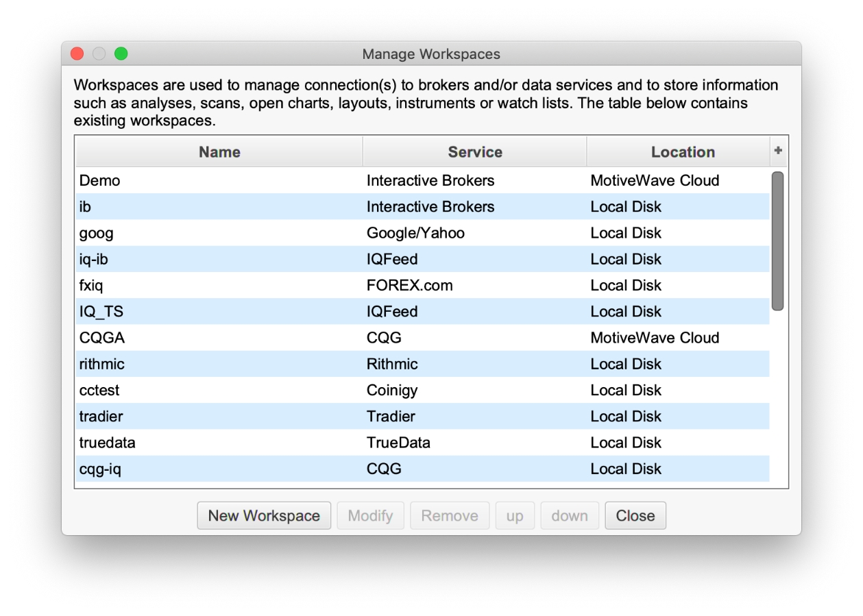Click the up button

[x=515, y=516]
